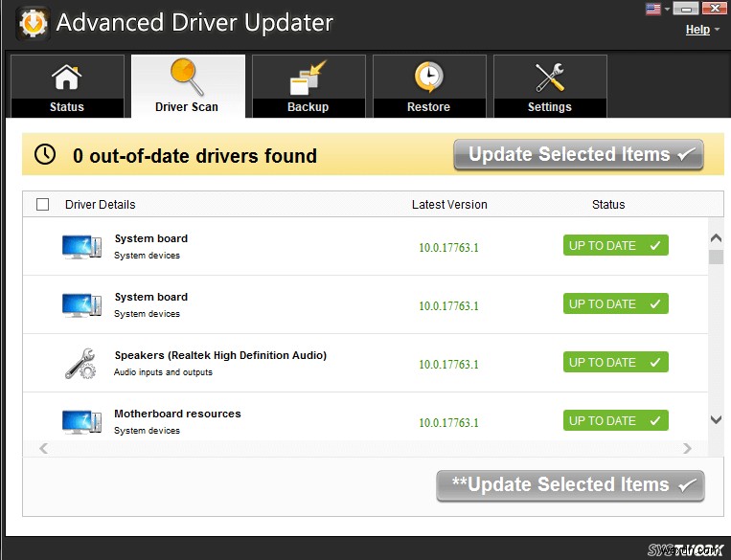
Task: Click the Latest Version column header
Action: click(449, 205)
